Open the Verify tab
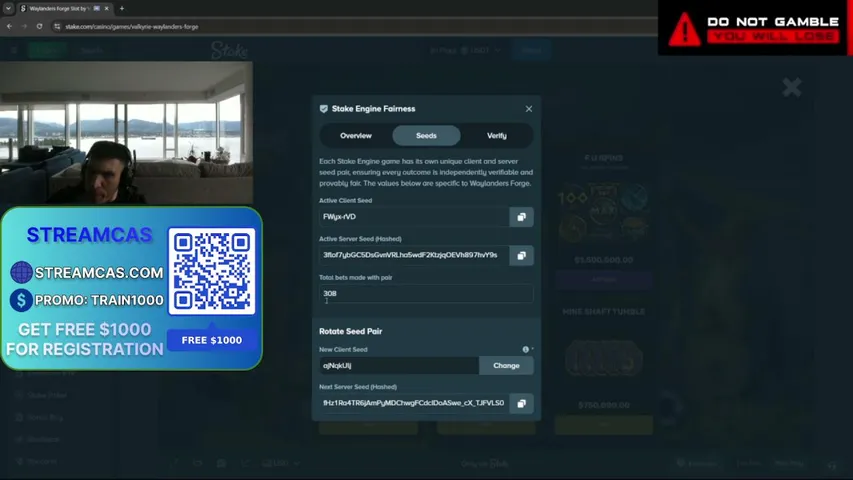This screenshot has width=853, height=480. [x=497, y=136]
